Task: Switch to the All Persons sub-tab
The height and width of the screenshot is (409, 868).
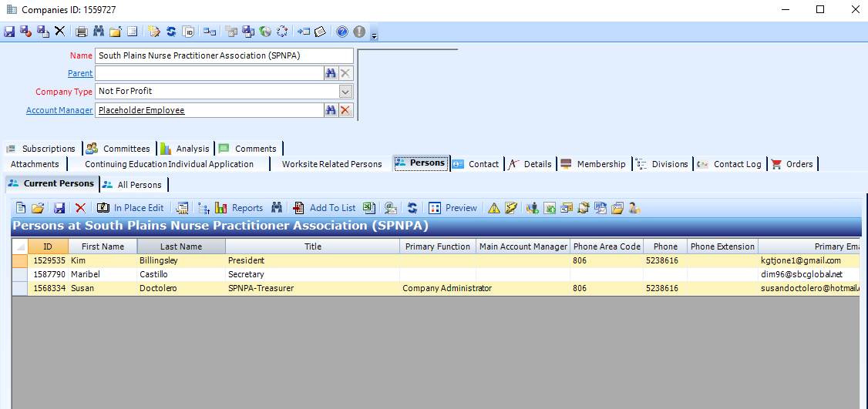Action: (x=133, y=185)
